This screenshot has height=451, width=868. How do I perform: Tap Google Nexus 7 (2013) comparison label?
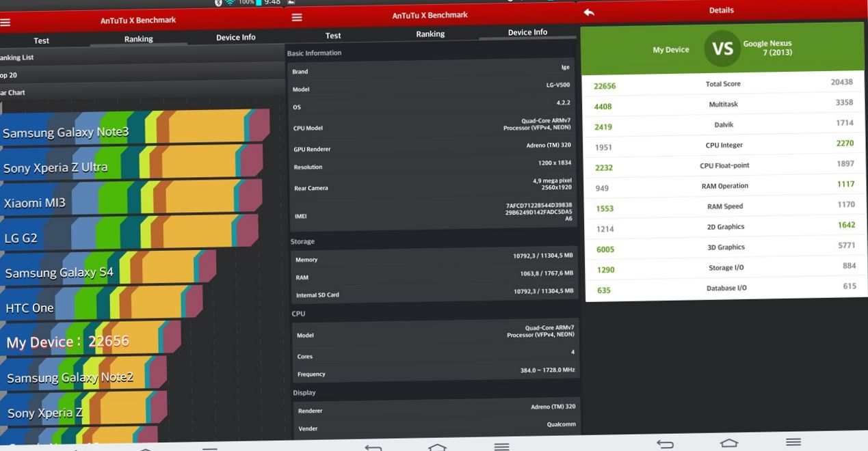[767, 48]
